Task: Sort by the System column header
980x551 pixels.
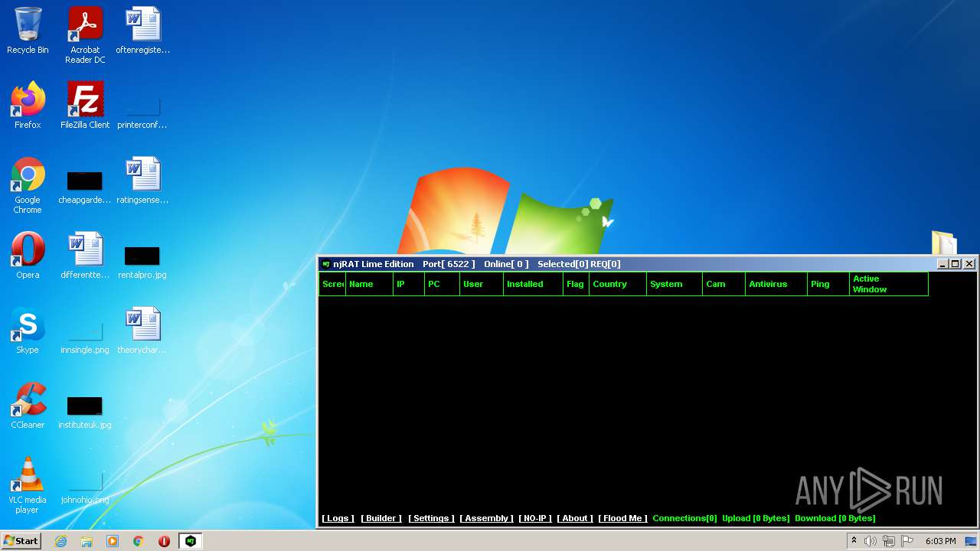Action: point(675,284)
